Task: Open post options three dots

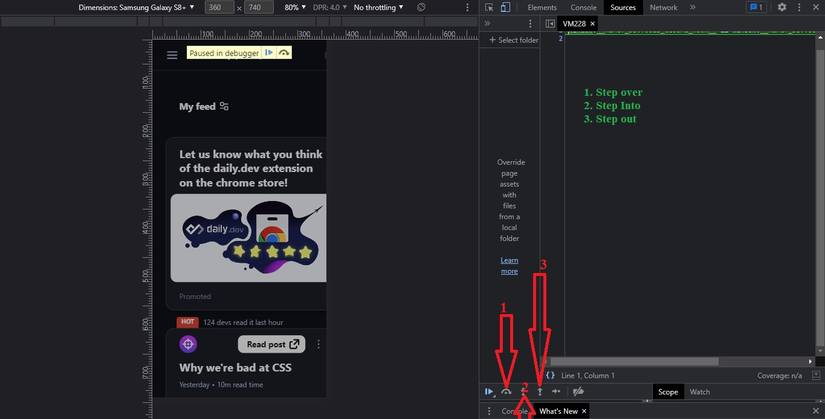Action: pos(318,344)
